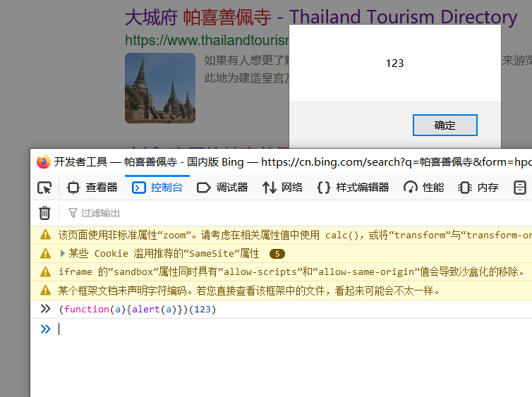Click the 性能 gauge icon

click(411, 188)
